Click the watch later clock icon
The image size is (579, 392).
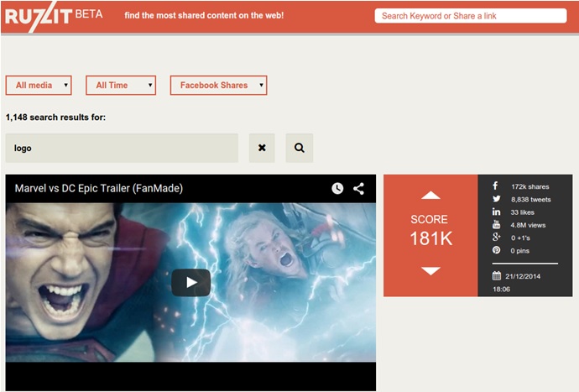(x=337, y=189)
